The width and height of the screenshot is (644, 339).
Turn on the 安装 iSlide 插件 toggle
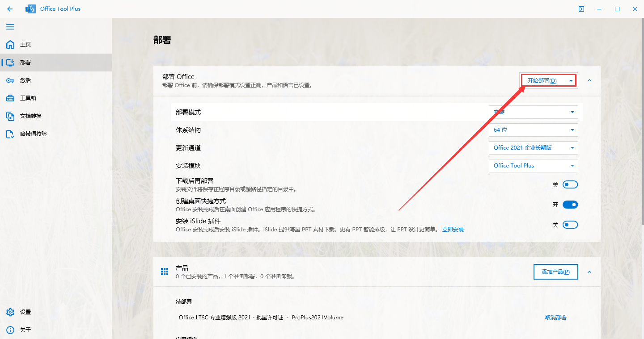[570, 224]
